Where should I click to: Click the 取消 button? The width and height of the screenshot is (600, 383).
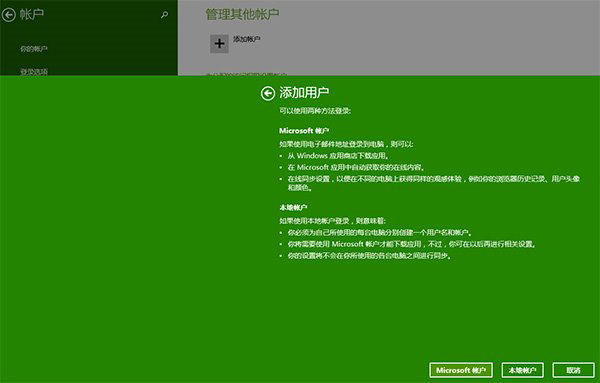(573, 370)
